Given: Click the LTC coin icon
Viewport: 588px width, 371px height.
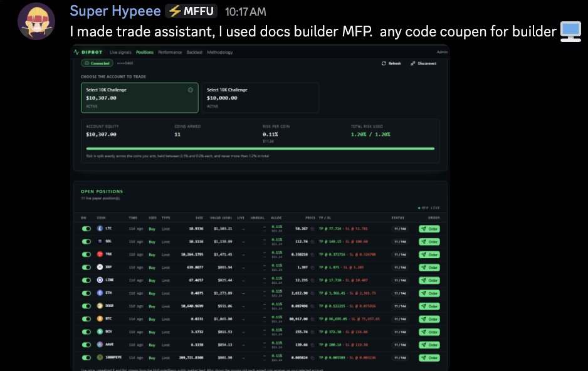Looking at the screenshot, I should coord(100,228).
